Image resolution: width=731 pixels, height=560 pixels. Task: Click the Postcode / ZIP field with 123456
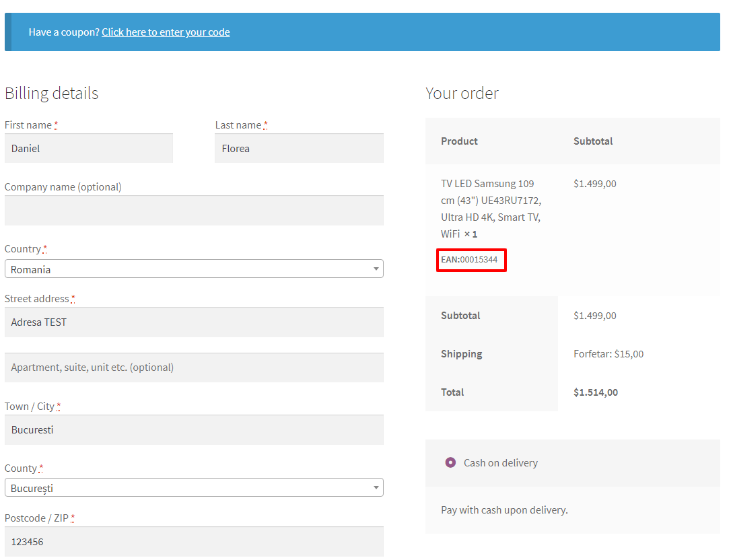194,541
